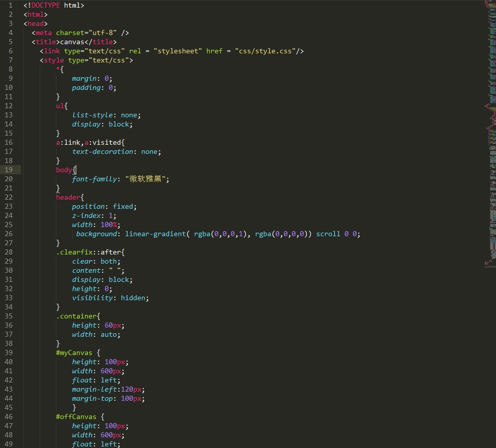Click line number 39 in the gutter

(9, 353)
